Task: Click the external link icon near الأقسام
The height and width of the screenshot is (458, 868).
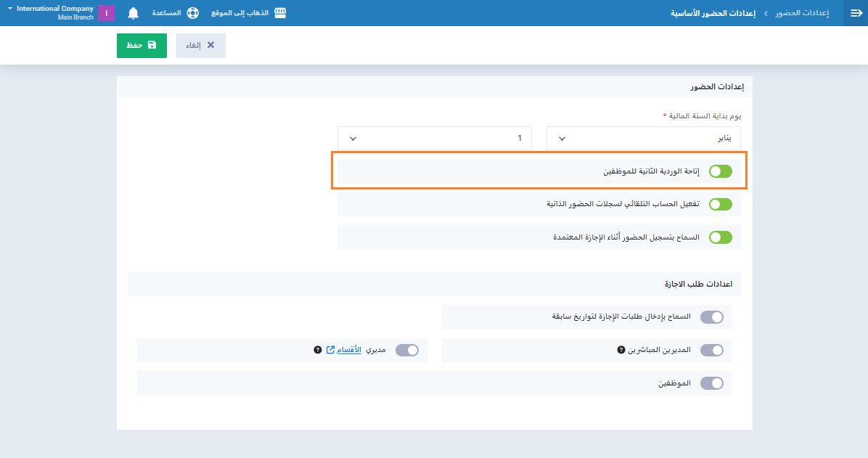Action: click(x=331, y=350)
